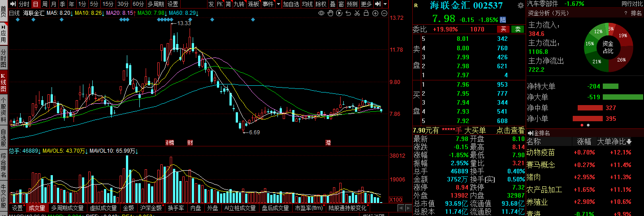This screenshot has width=644, height=216.
Task: Click the arrow icon beside 金排名
Action: click(x=530, y=133)
